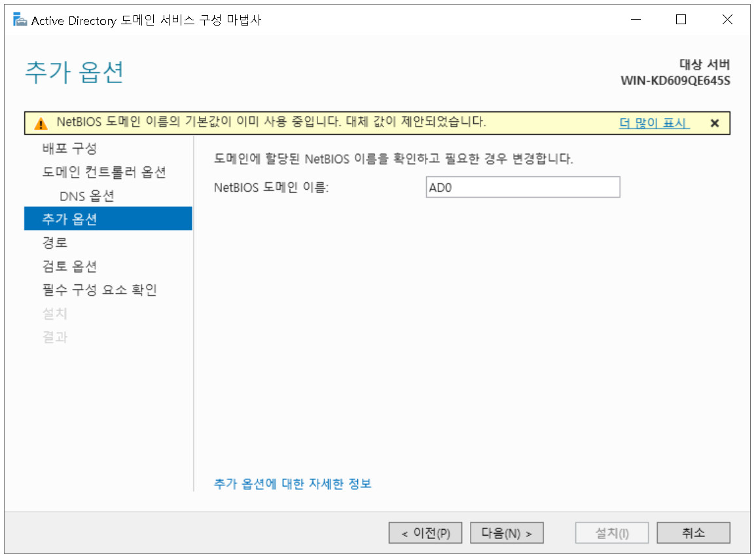This screenshot has height=558, width=756.
Task: Select the '추가 옵션' step in sidebar
Action: pos(108,219)
